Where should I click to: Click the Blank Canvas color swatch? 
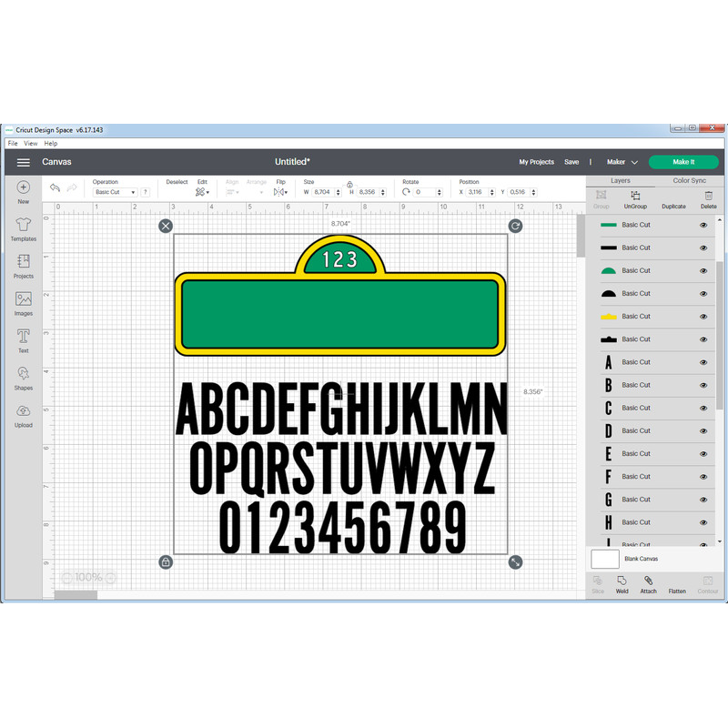pos(604,559)
